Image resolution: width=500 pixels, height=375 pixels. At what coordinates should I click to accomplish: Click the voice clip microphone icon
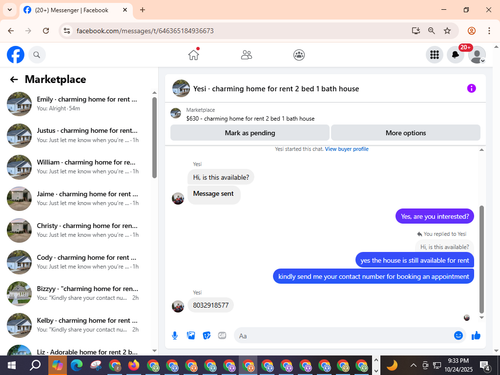click(x=175, y=335)
